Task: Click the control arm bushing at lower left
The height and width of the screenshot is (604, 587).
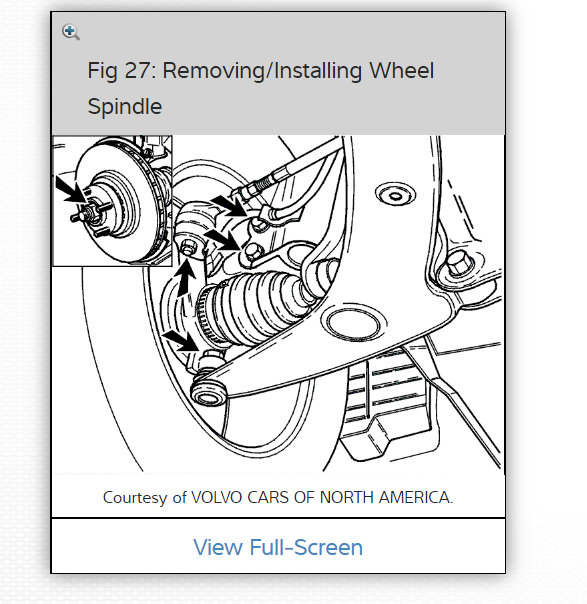Action: (x=208, y=393)
